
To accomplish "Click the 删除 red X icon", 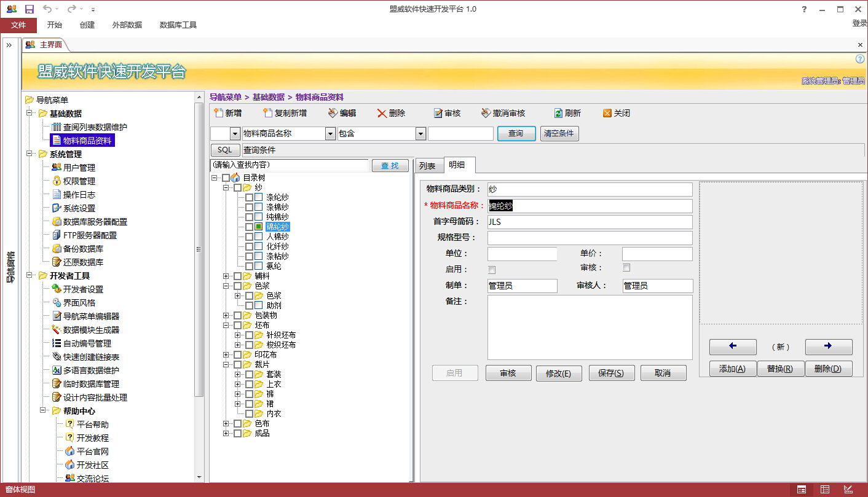I will click(382, 113).
